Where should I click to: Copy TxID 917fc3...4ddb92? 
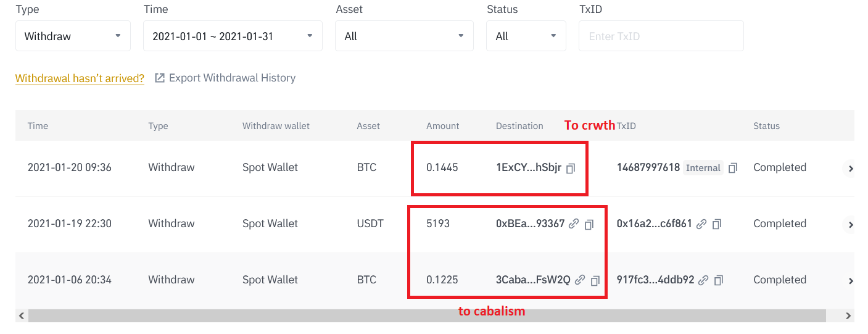(x=719, y=280)
